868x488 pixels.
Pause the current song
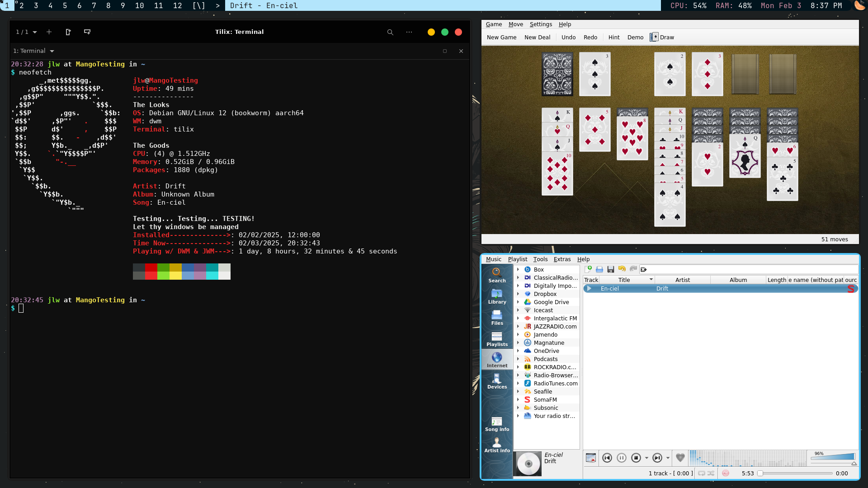pos(622,458)
